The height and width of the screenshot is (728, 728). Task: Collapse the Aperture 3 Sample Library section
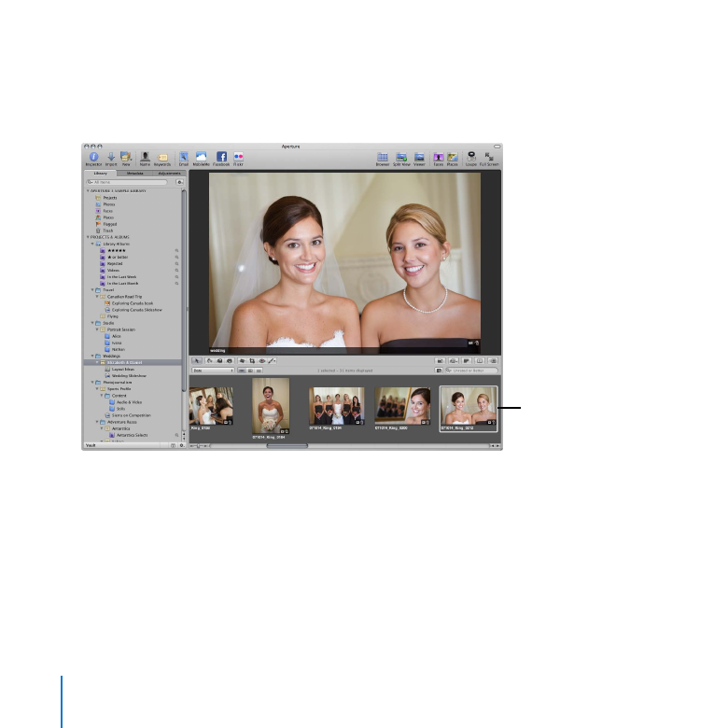(88, 190)
